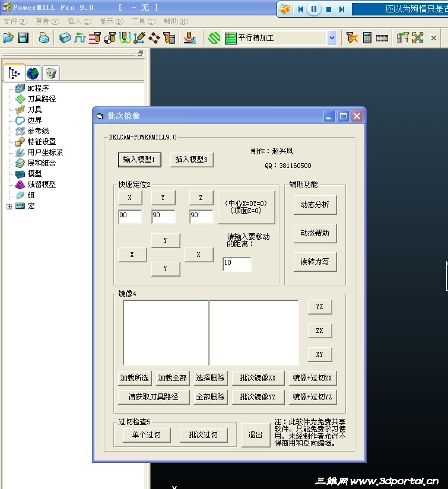This screenshot has height=489, width=448.
Task: Click the 批次过切 button
Action: point(204,435)
